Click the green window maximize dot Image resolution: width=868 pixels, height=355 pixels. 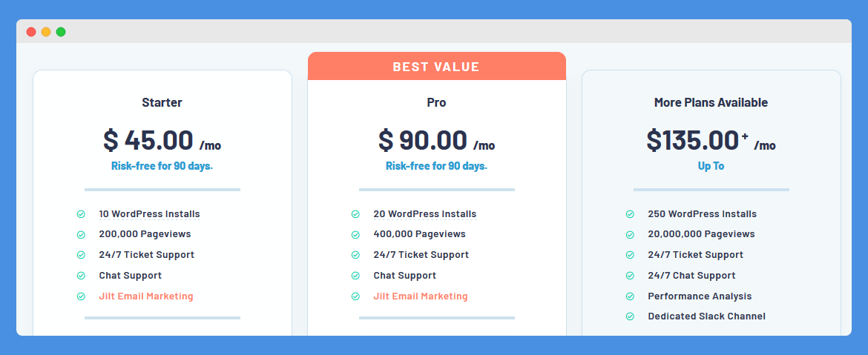click(x=61, y=32)
